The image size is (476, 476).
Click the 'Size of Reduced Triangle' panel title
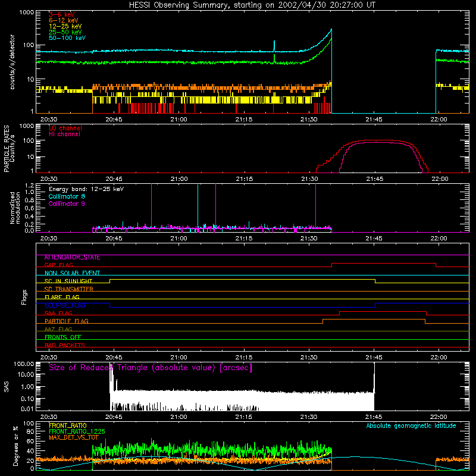point(151,368)
